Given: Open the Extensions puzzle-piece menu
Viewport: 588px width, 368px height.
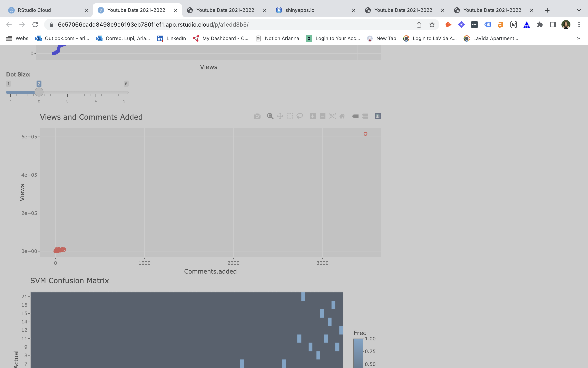Looking at the screenshot, I should point(540,25).
